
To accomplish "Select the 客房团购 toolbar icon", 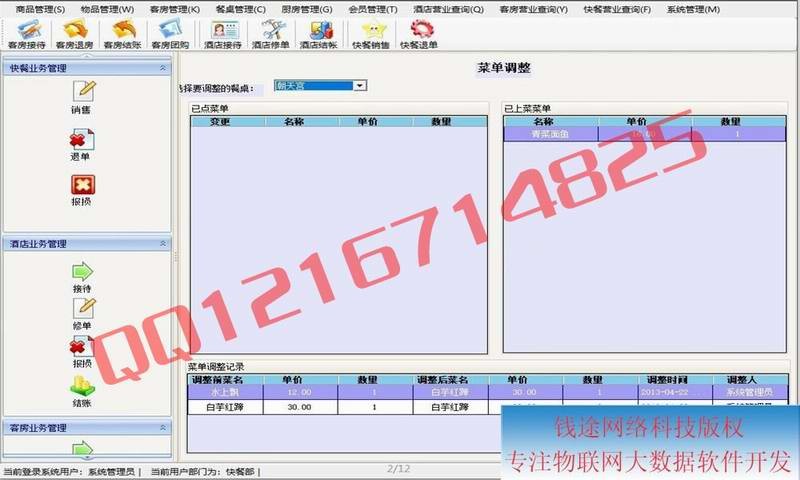I will (170, 34).
